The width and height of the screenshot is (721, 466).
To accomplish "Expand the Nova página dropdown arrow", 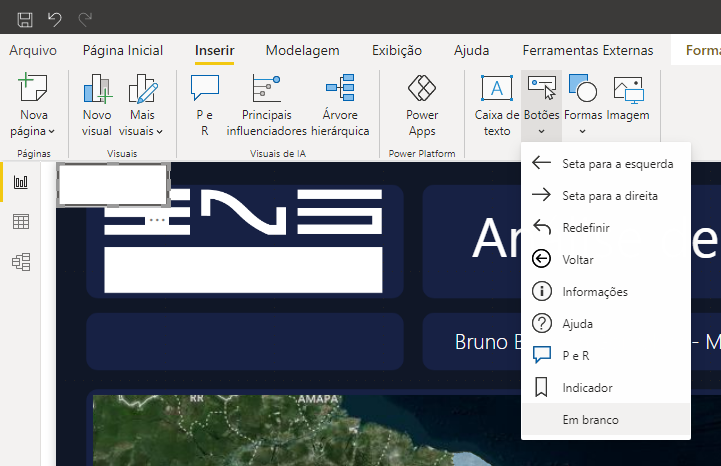I will (52, 132).
